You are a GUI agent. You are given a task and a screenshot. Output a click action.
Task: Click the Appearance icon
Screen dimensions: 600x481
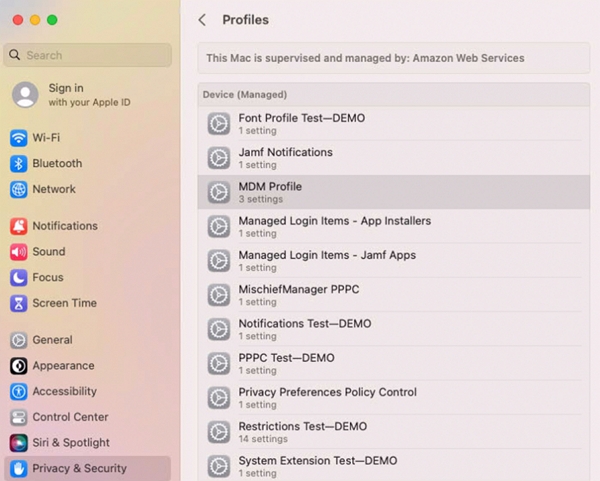pos(18,366)
